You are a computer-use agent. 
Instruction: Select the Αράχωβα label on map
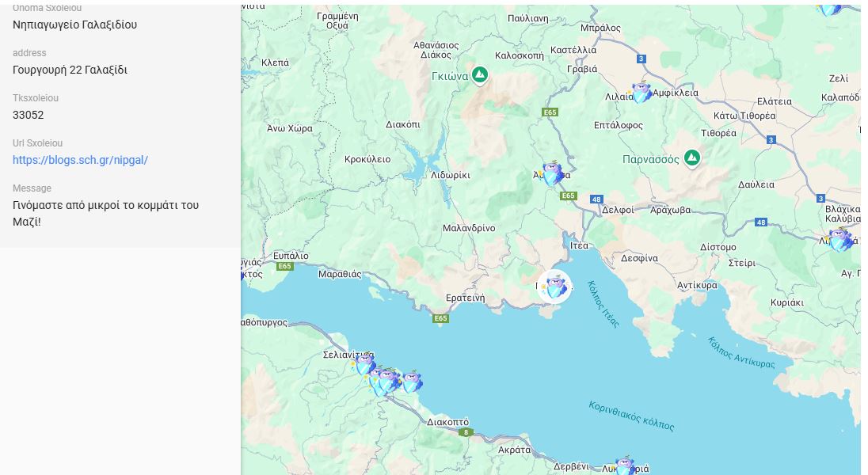pyautogui.click(x=669, y=211)
